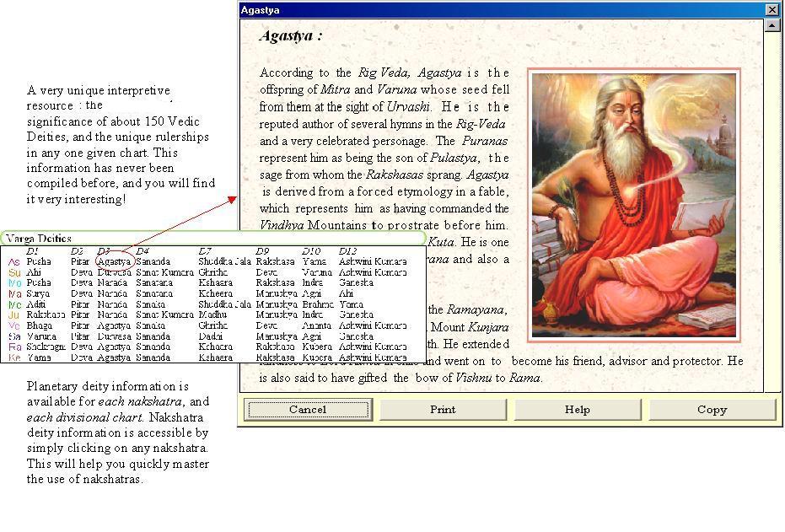Click the scroll up arrow of Agastya text
The image size is (785, 532).
(x=772, y=25)
